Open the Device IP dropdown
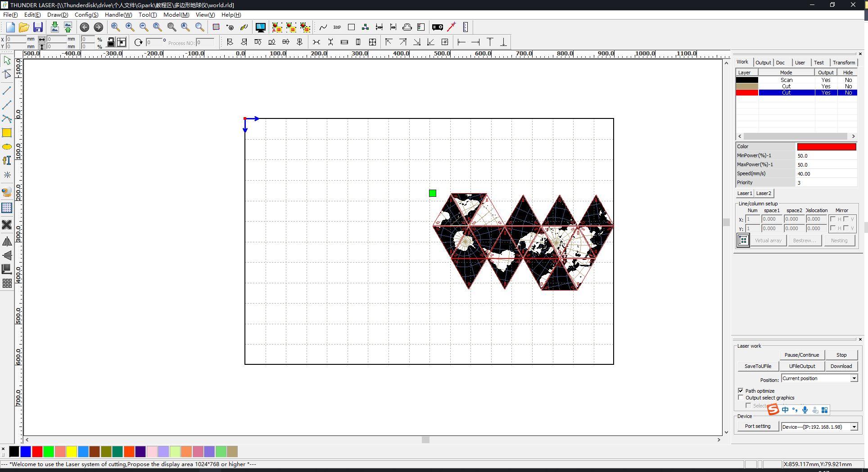The width and height of the screenshot is (868, 472). click(854, 427)
